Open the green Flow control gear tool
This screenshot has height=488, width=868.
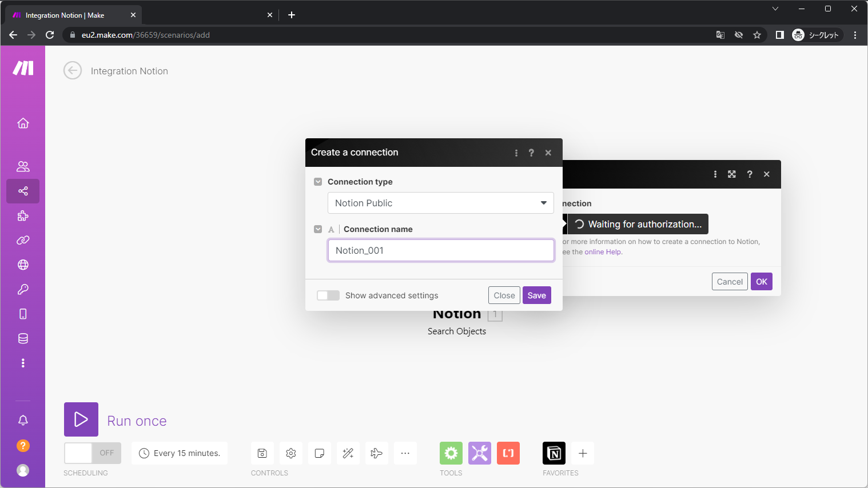[x=451, y=453]
